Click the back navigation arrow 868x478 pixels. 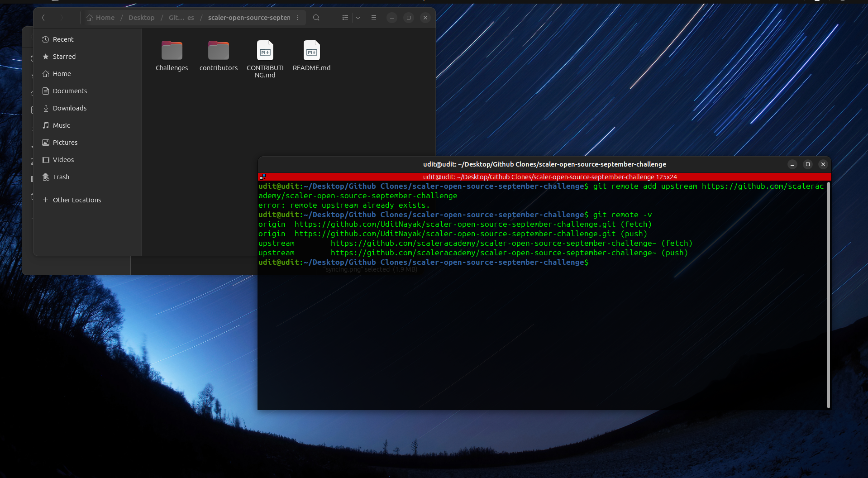pyautogui.click(x=44, y=18)
